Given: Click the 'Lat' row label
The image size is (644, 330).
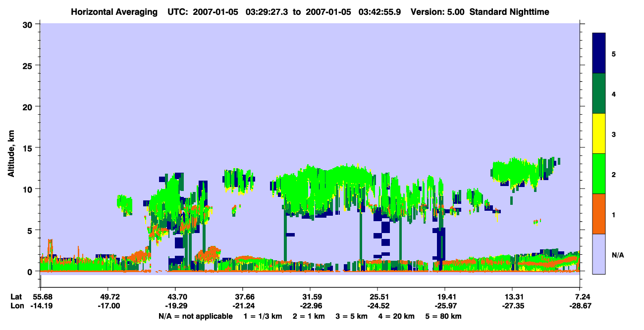Looking at the screenshot, I should 16,297.
